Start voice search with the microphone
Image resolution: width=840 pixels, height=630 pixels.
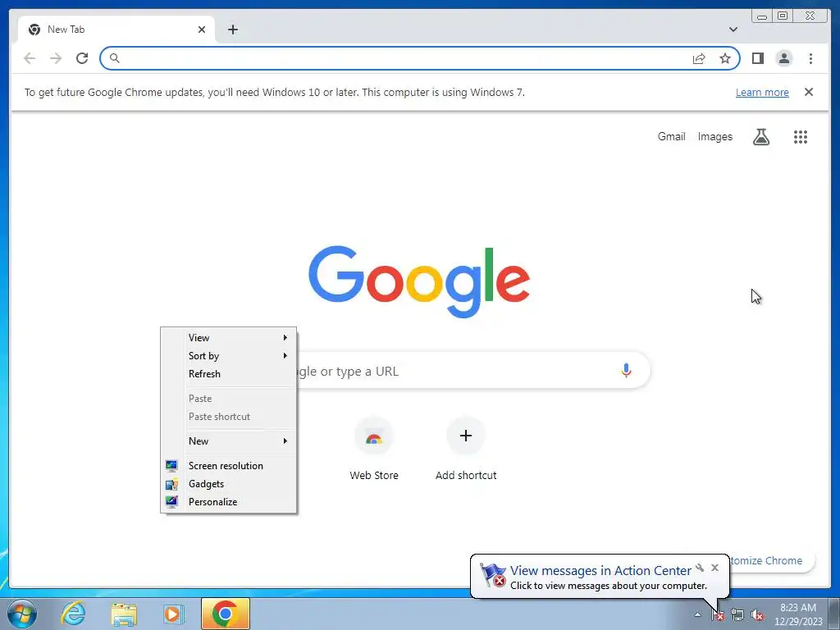pos(626,370)
